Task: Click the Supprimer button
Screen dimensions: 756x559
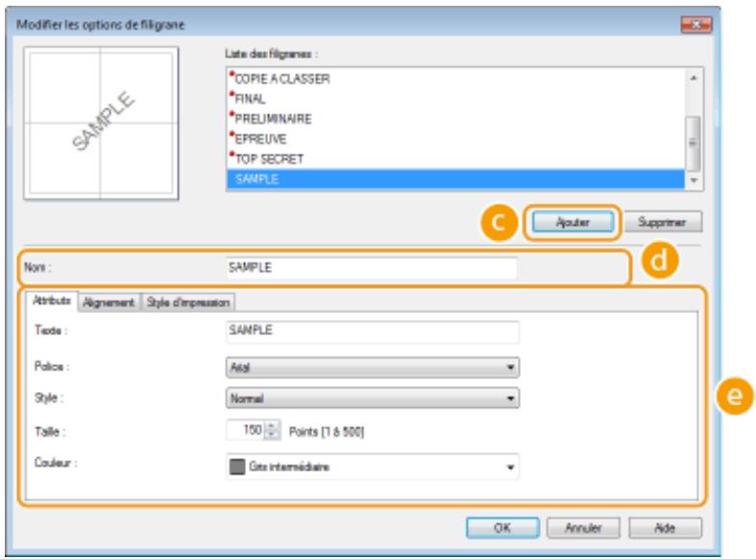Action: (x=663, y=222)
